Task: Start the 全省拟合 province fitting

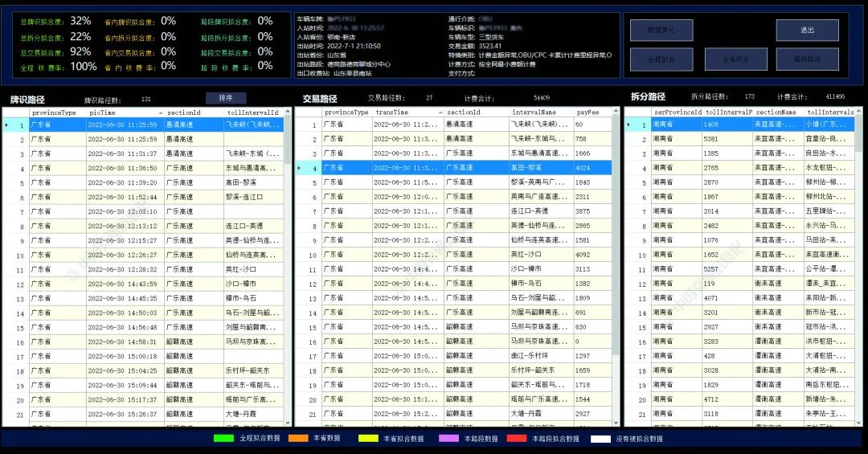Action: (735, 59)
